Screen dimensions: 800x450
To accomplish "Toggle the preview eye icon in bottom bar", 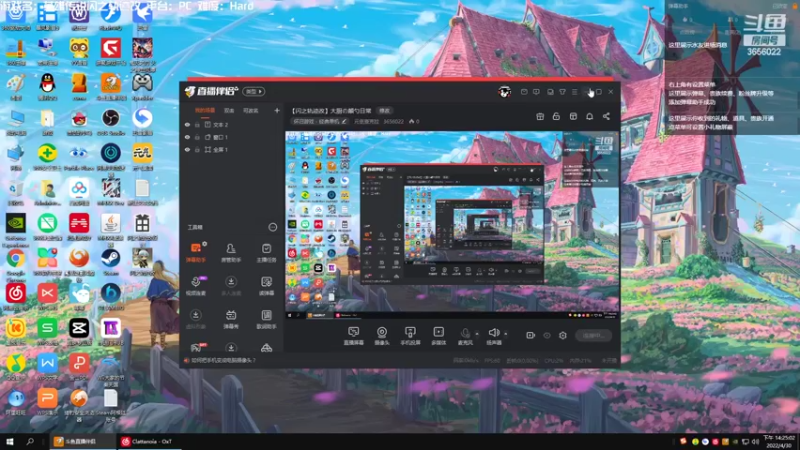I will click(547, 335).
